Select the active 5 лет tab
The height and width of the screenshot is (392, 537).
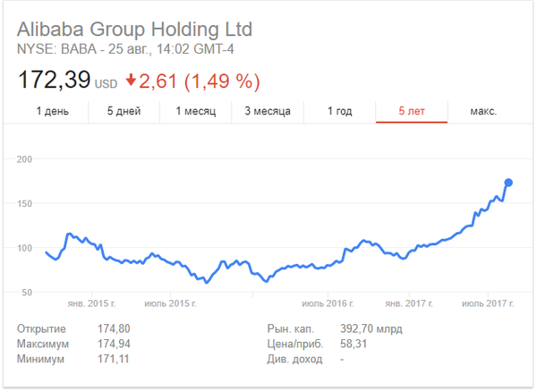(411, 111)
